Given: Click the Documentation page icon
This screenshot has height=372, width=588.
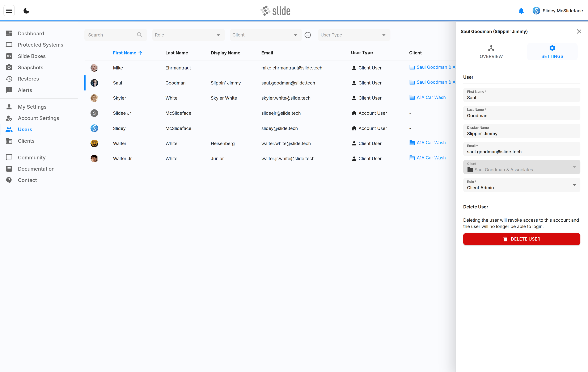Looking at the screenshot, I should 9,169.
